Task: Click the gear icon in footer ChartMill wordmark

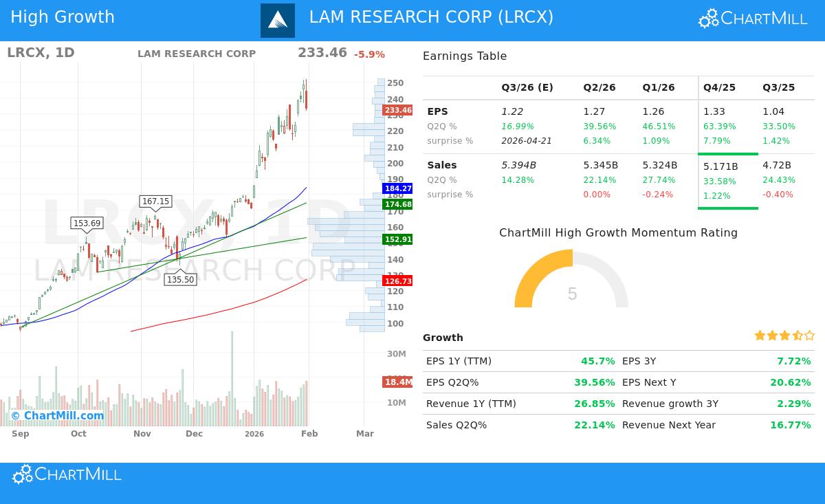Action: [x=21, y=474]
